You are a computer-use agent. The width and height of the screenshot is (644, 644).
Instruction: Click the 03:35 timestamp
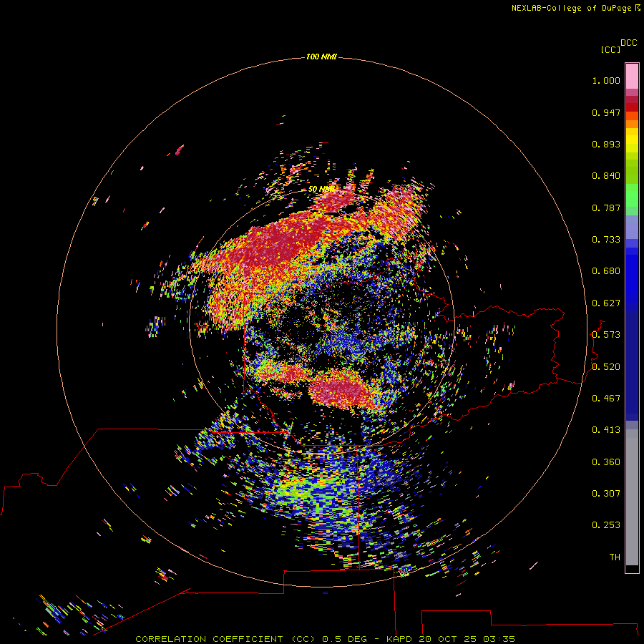click(499, 639)
